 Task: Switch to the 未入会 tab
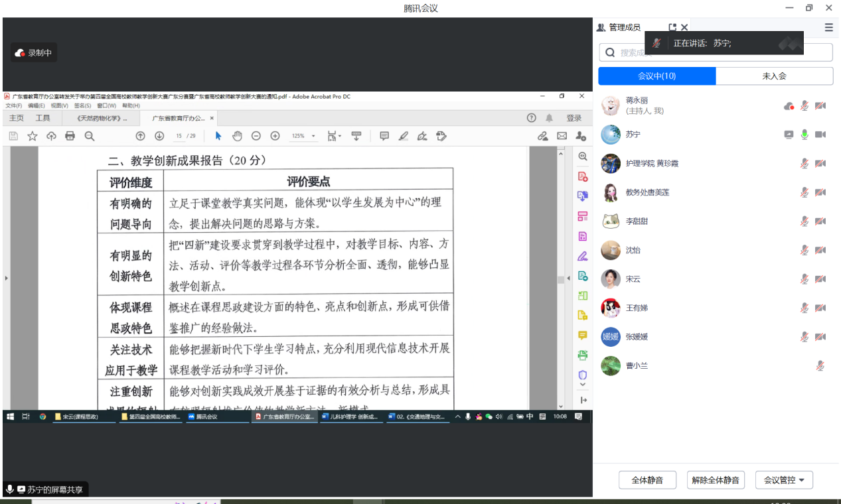click(x=774, y=76)
